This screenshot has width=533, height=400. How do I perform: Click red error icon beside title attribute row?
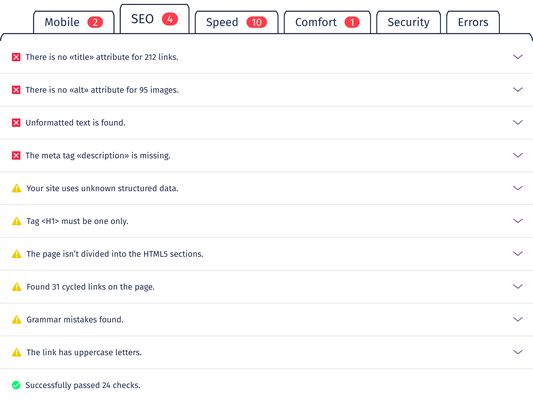pos(16,57)
